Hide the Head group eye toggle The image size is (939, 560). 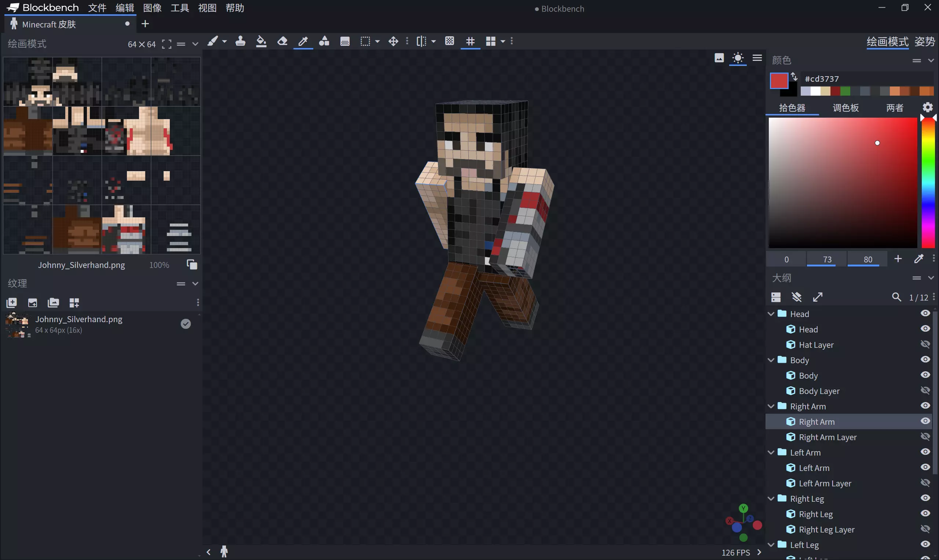(925, 313)
